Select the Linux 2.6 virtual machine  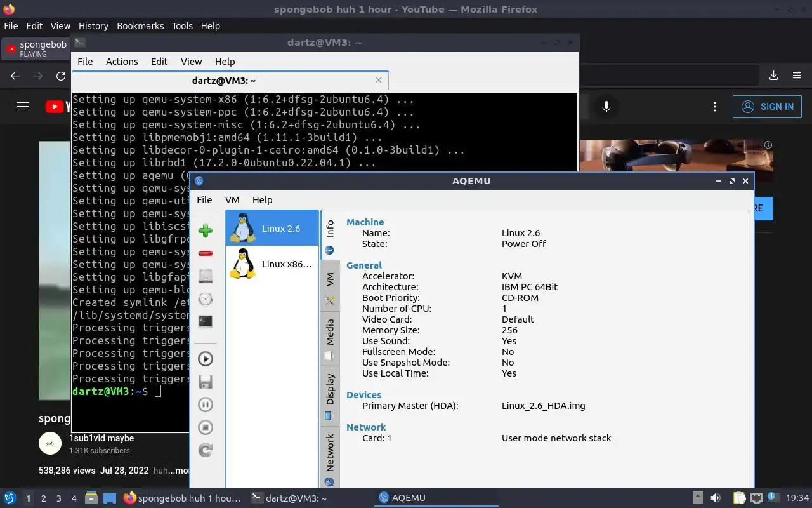(272, 228)
